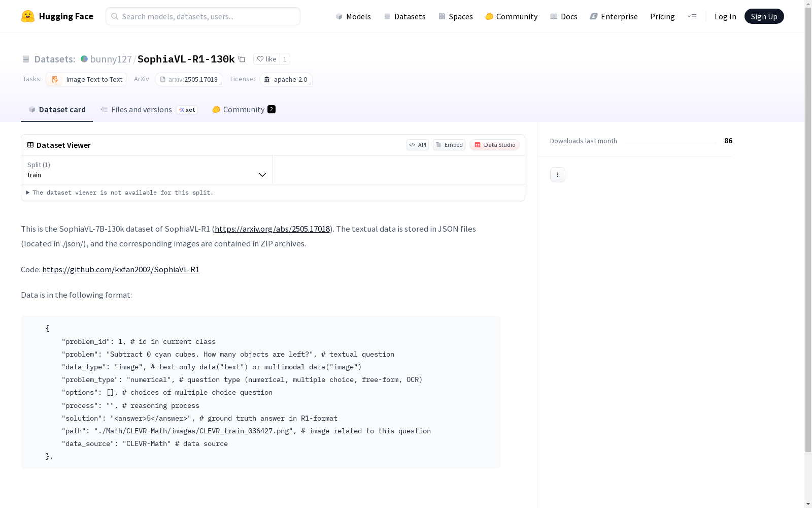Click the xet storage badge
Screen dimensions: 812x508
[187, 110]
